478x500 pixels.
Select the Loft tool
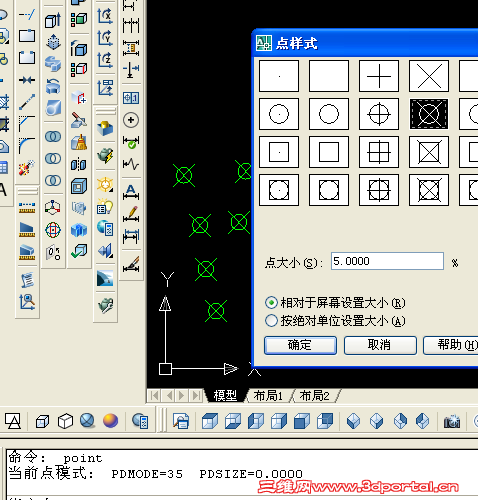[53, 107]
